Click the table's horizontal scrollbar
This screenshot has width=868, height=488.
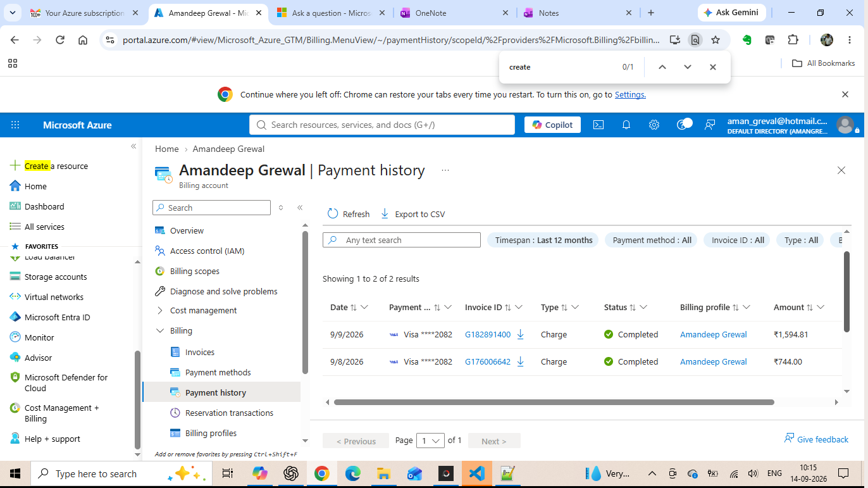554,402
